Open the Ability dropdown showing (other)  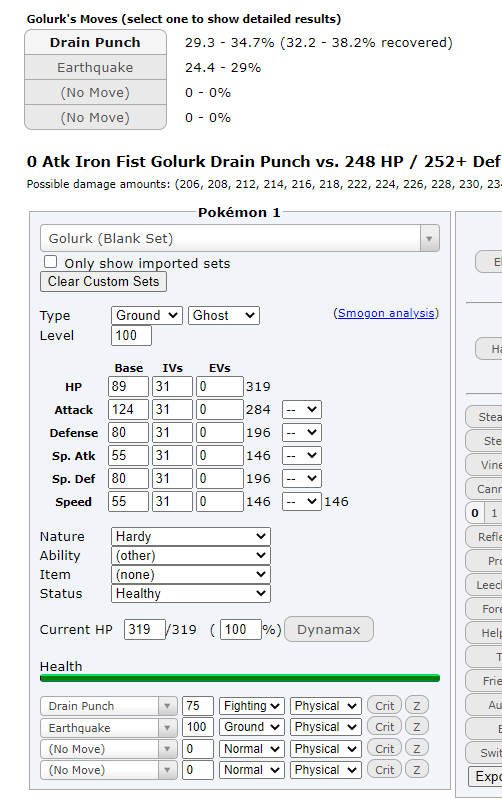[x=191, y=556]
